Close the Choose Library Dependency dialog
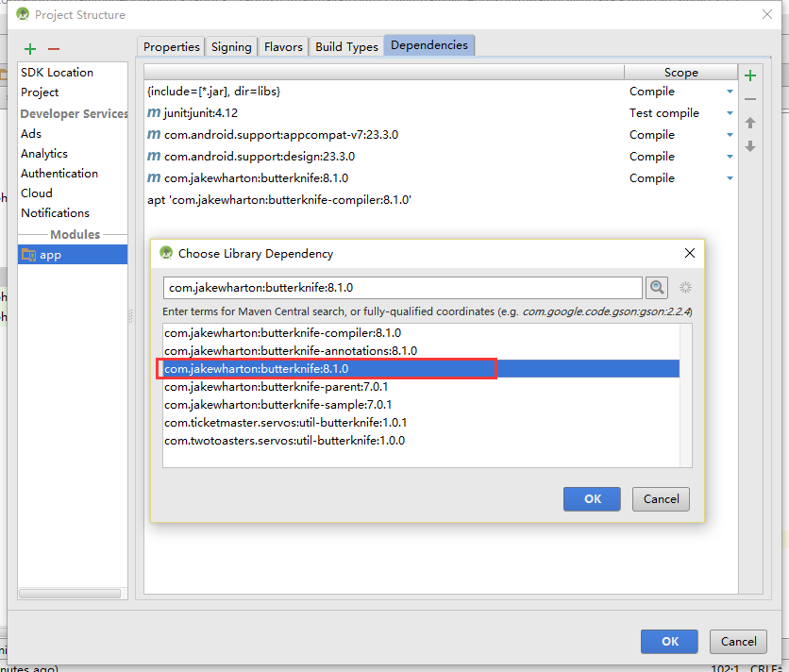Screen dimensions: 789x672 [x=690, y=253]
